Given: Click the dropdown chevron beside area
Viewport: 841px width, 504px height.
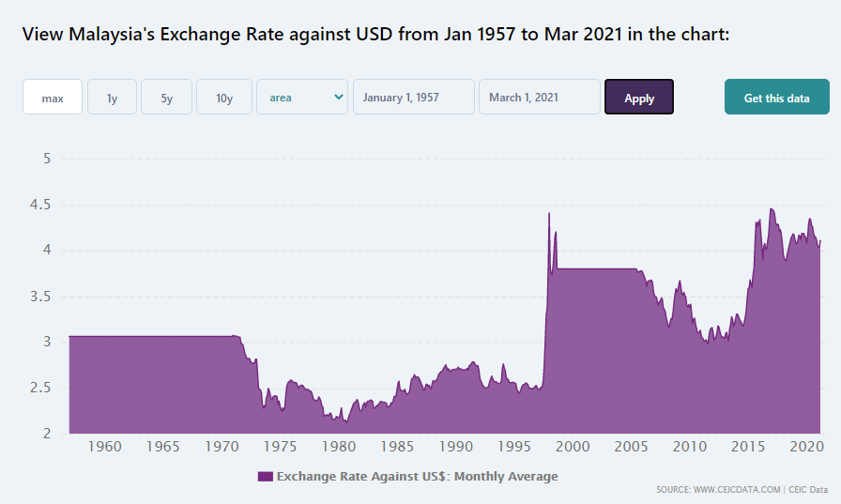Looking at the screenshot, I should [x=339, y=97].
